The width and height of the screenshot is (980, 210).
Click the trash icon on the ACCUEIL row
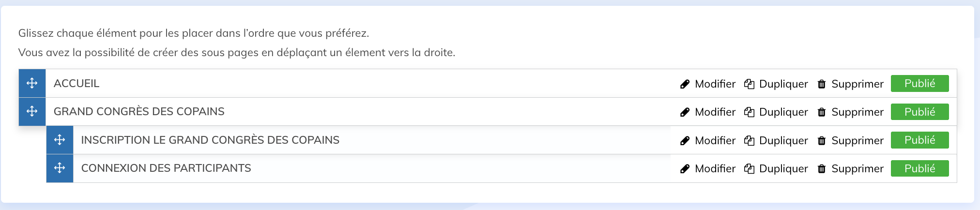tap(822, 84)
